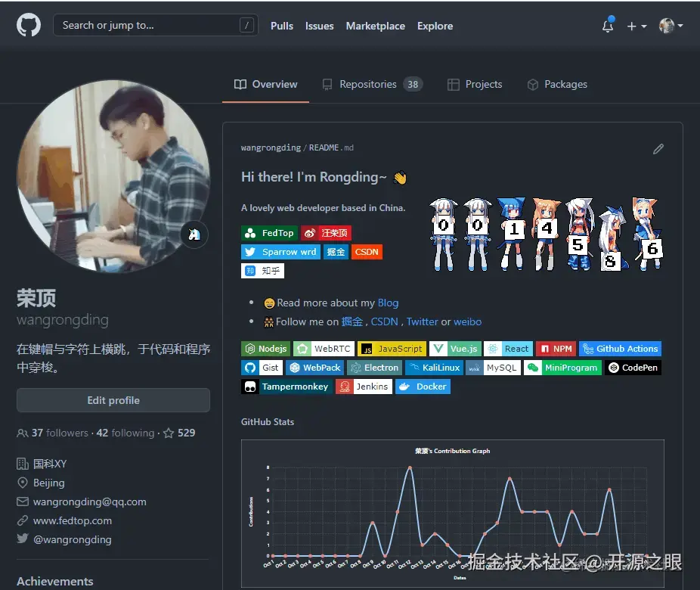The image size is (700, 590).
Task: Open the CSDN text link in the Follow me line
Action: pyautogui.click(x=384, y=321)
